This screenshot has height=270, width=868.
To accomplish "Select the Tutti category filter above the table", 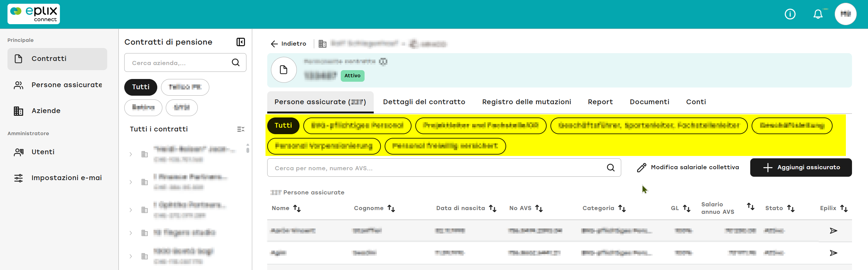I will pos(283,126).
